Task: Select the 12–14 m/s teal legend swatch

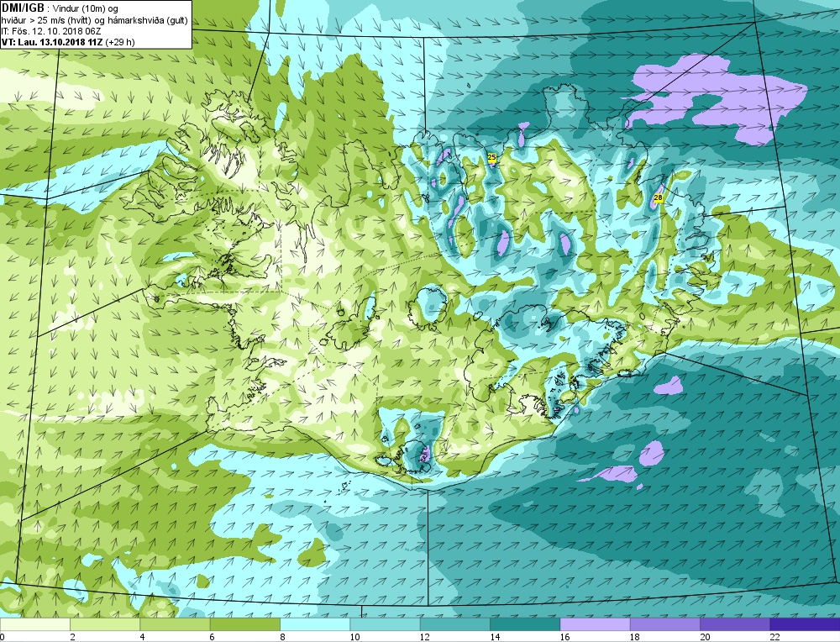Action: point(454,624)
